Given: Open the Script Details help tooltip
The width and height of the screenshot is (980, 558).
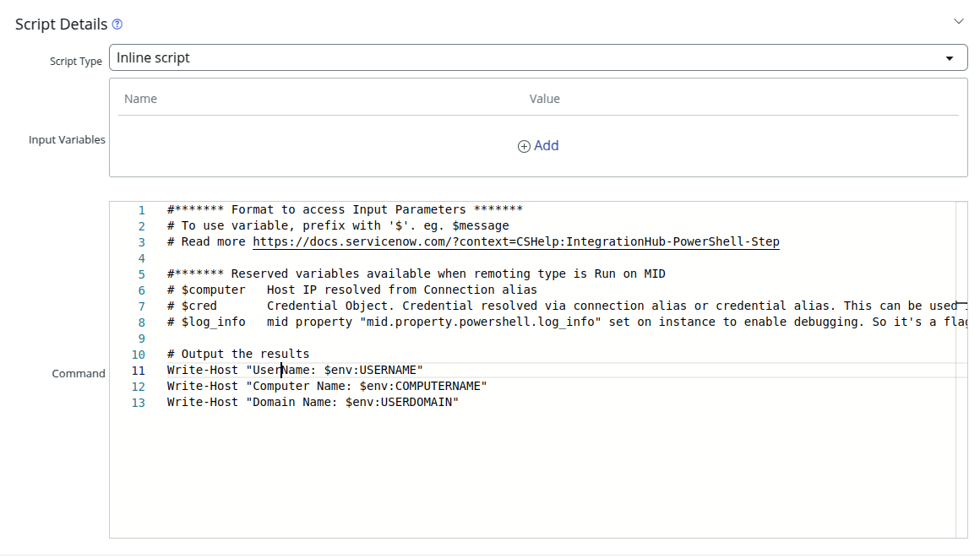Looking at the screenshot, I should [x=117, y=24].
